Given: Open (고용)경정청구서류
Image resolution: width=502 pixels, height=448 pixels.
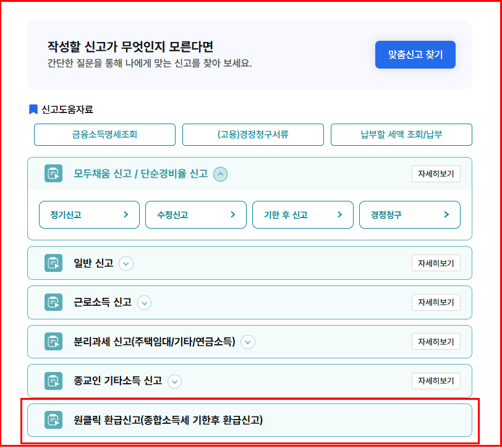Looking at the screenshot, I should [x=253, y=135].
